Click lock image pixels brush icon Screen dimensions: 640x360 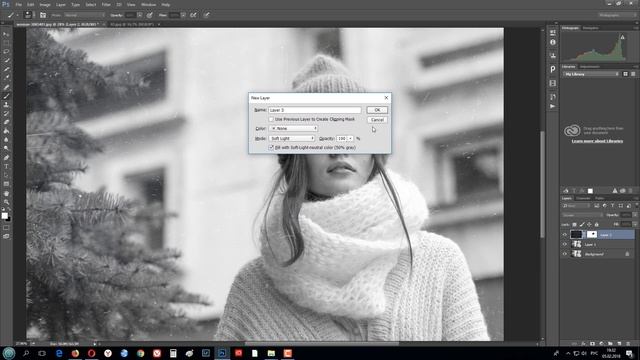click(x=582, y=224)
